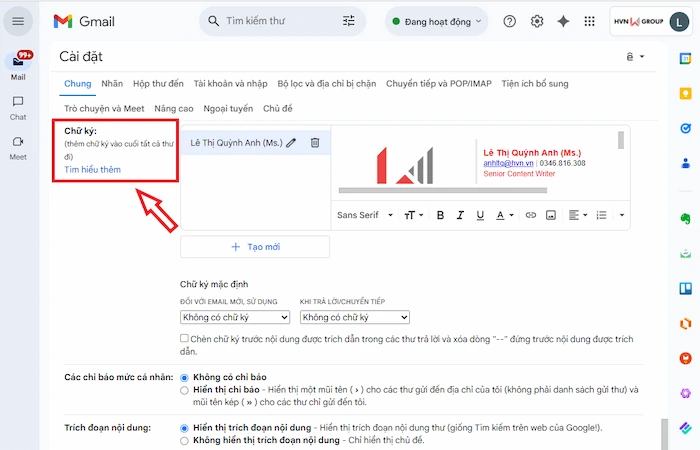Viewport: 700px width, 450px height.
Task: Open the 'Tìm hiểu thêm' link
Action: pos(92,170)
